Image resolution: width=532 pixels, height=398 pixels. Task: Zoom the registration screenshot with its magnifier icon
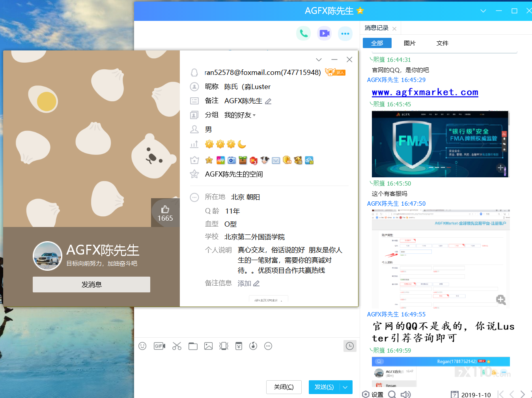point(501,300)
